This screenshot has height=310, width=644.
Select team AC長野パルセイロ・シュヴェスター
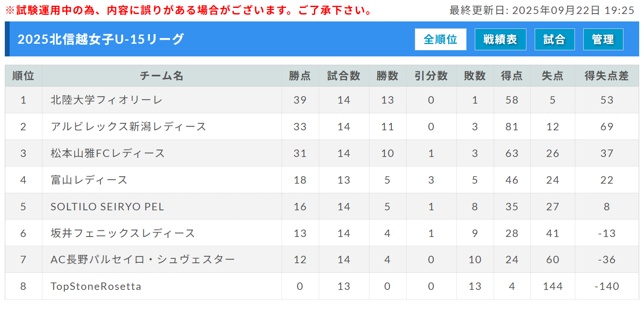click(143, 260)
